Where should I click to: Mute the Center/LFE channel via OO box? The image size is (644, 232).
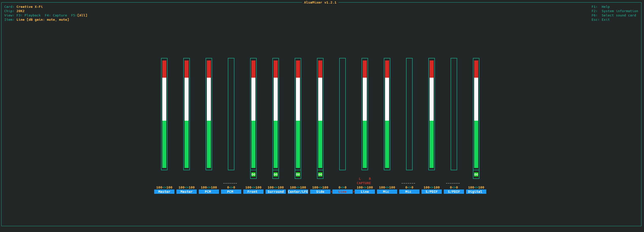click(x=298, y=174)
